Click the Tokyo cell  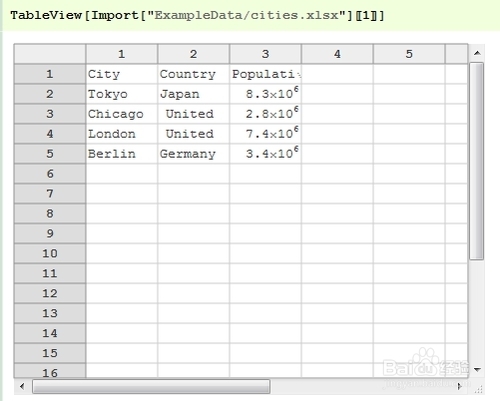point(122,94)
